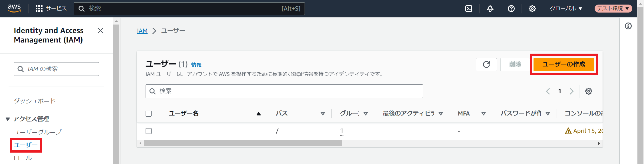The image size is (644, 164).
Task: Open AWS CloudShell terminal icon
Action: pyautogui.click(x=469, y=9)
